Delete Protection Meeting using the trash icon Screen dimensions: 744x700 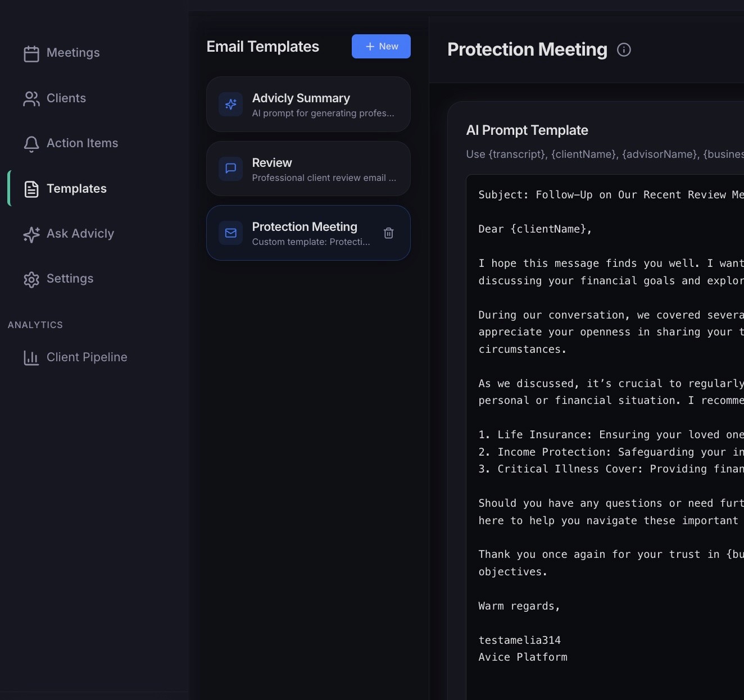pos(388,233)
